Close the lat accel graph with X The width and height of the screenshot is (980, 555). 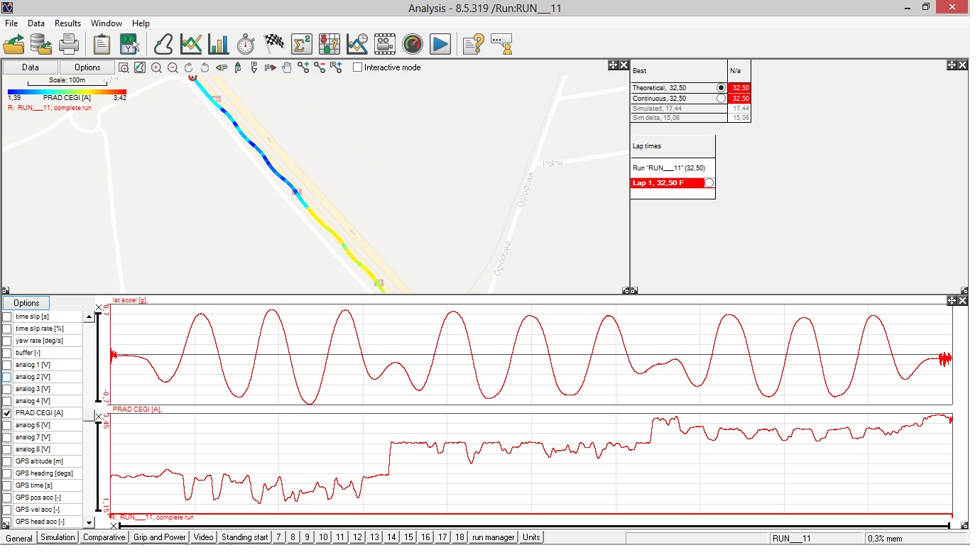click(99, 307)
